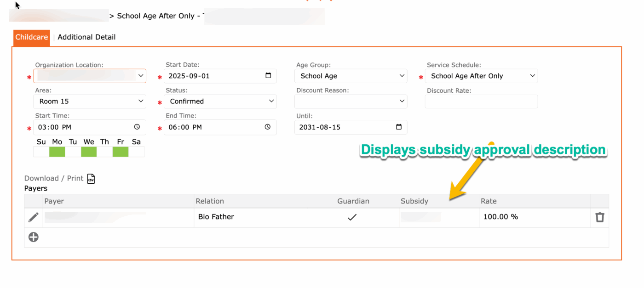The width and height of the screenshot is (644, 288).
Task: Click the pencil edit icon in payer row
Action: click(x=34, y=217)
